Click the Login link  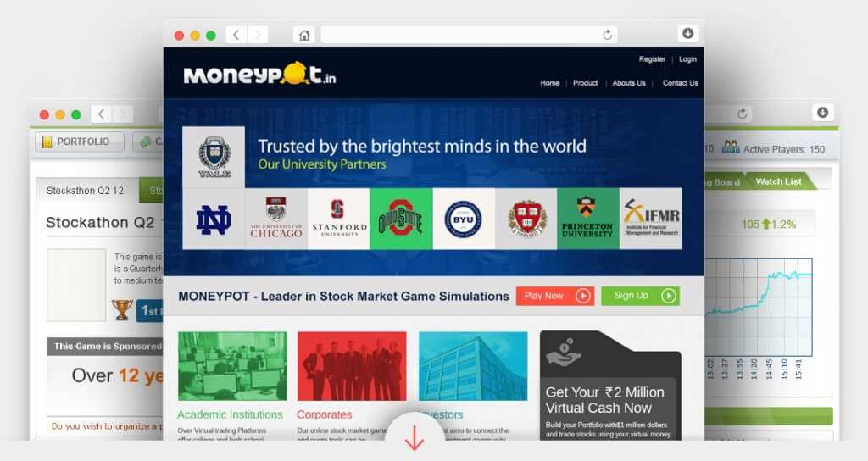pyautogui.click(x=687, y=59)
